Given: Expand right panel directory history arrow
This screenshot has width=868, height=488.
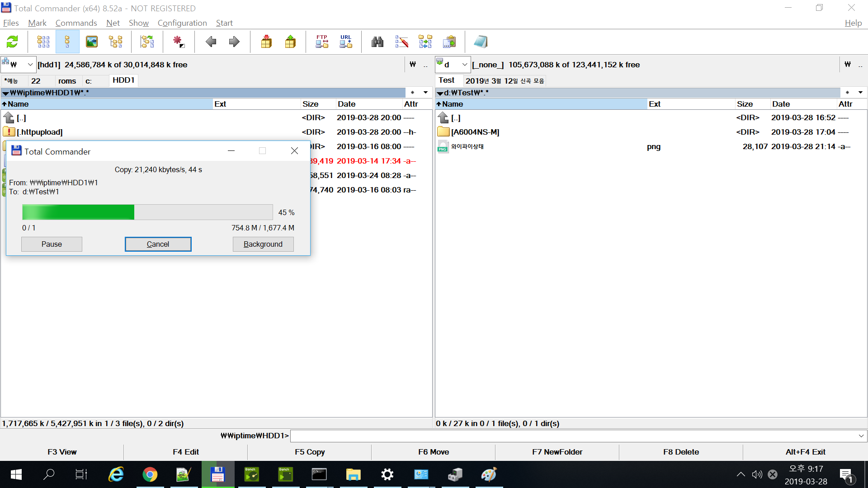Looking at the screenshot, I should click(860, 93).
